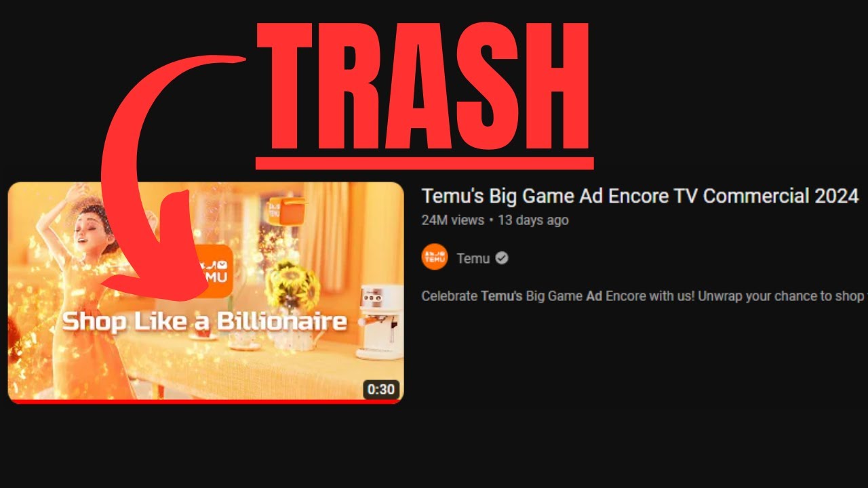Click the Temu channel avatar icon

(435, 258)
